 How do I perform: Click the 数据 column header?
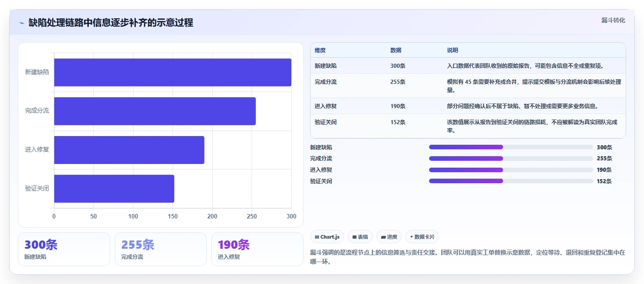[396, 50]
